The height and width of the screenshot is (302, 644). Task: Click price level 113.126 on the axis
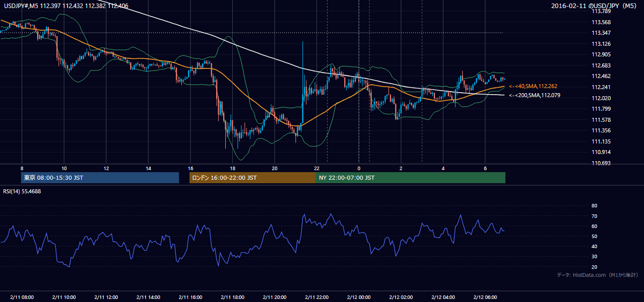[x=601, y=44]
